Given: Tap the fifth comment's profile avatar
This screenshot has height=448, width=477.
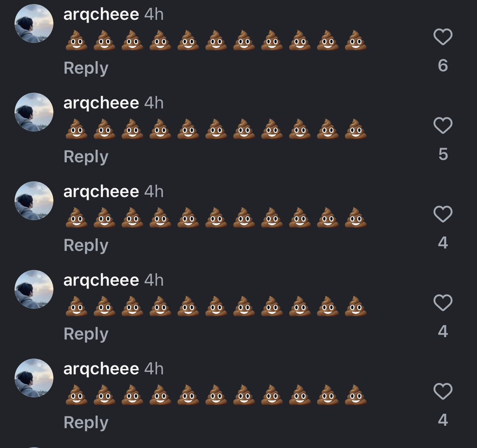Looking at the screenshot, I should click(34, 378).
